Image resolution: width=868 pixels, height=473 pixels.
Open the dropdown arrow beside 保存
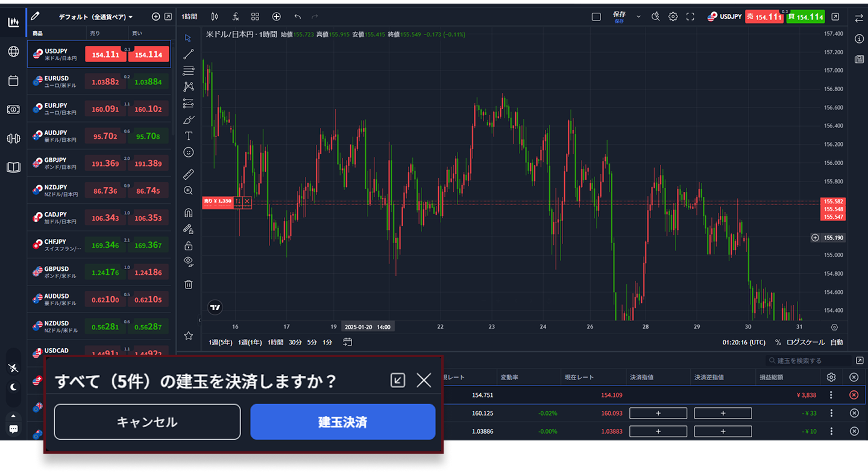tap(638, 17)
